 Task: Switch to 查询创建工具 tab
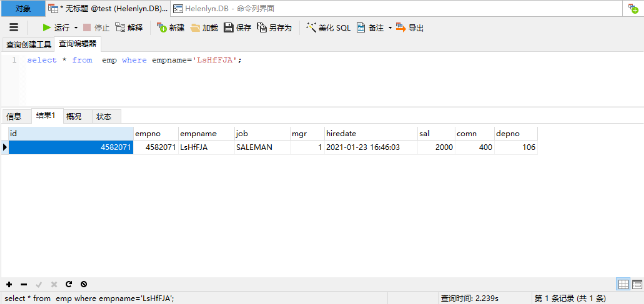coord(29,45)
